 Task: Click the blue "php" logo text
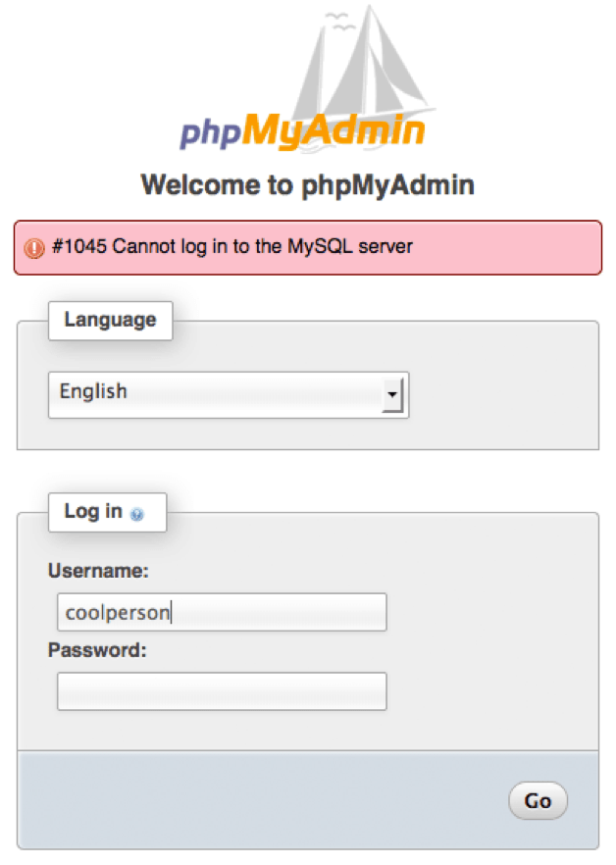[x=210, y=132]
